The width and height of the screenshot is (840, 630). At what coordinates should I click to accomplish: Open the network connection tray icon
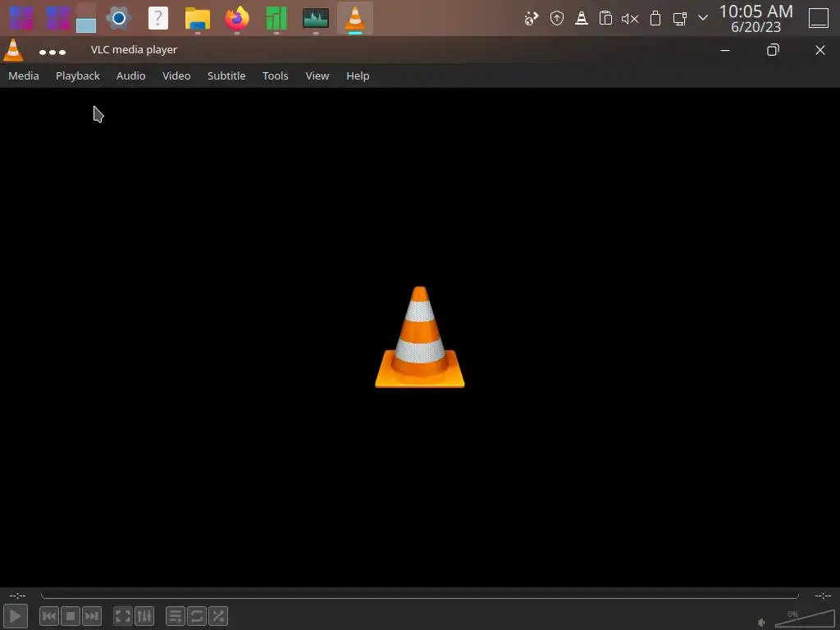point(680,18)
